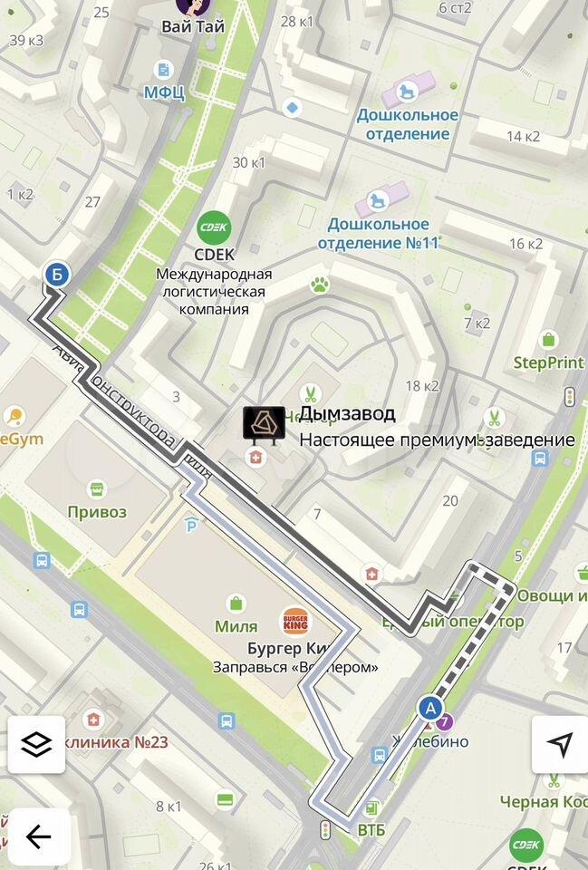Tap the traffic light icon near ВТБ
The width and height of the screenshot is (588, 870).
326,831
